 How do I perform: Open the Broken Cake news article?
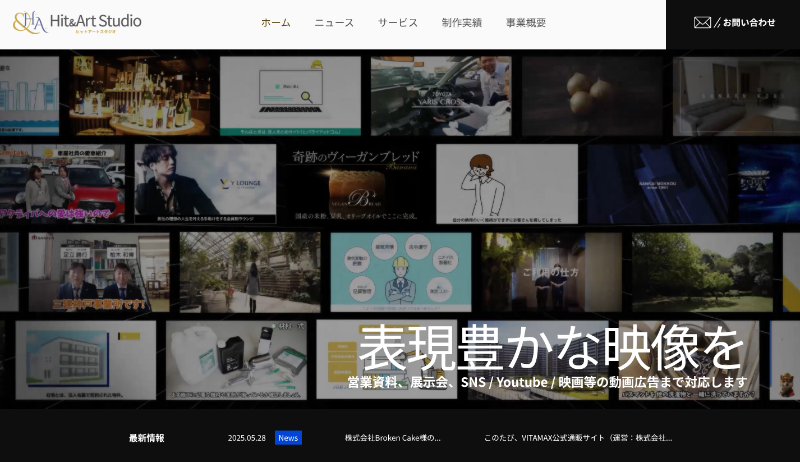pos(392,438)
